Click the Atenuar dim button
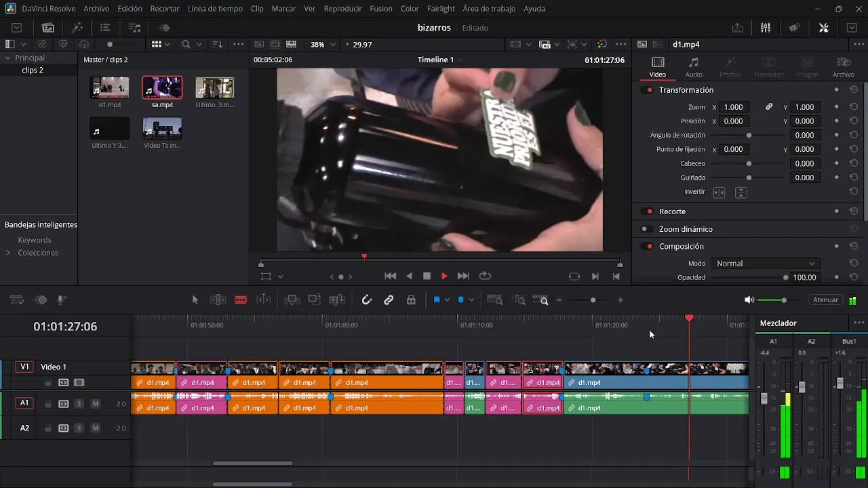The height and width of the screenshot is (488, 868). (x=825, y=300)
